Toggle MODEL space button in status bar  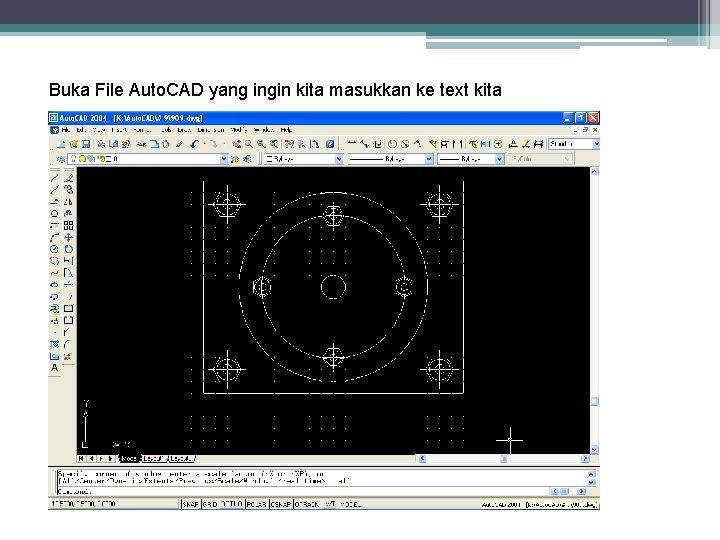[351, 504]
